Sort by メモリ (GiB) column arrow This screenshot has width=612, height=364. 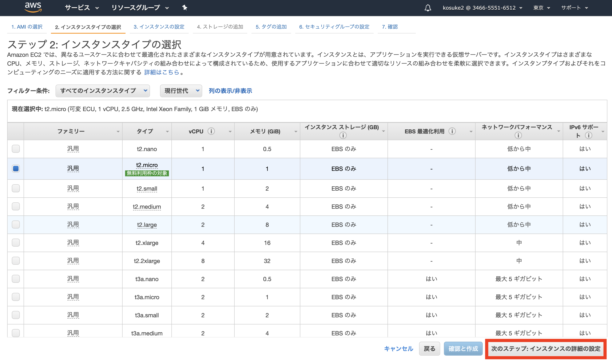[296, 132]
